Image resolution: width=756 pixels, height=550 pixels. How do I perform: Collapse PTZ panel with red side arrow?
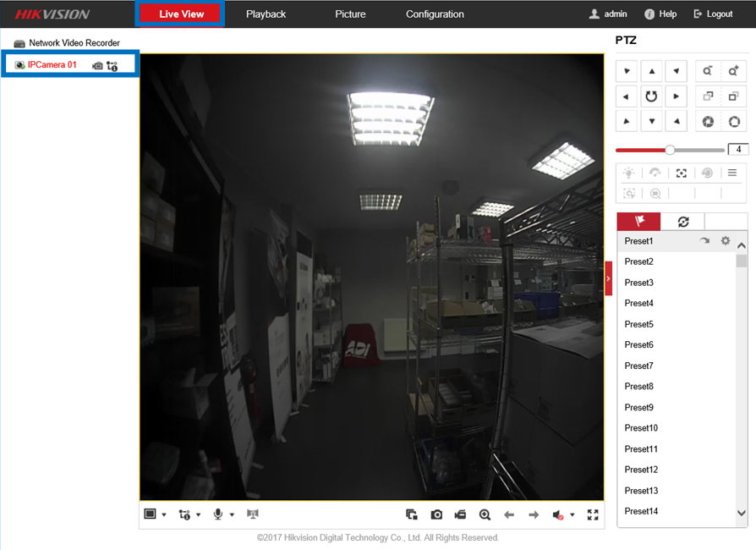click(608, 278)
